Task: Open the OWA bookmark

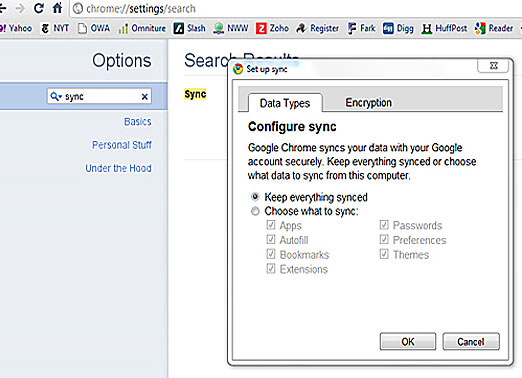Action: coord(94,28)
